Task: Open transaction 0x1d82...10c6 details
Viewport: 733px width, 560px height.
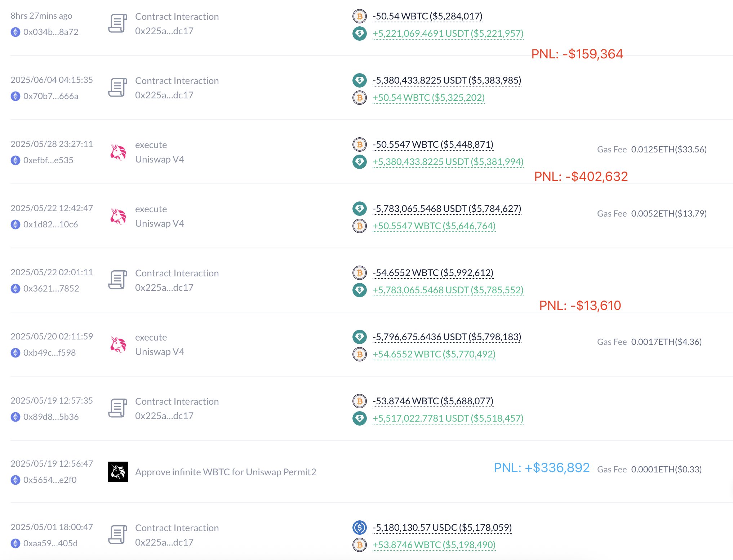Action: click(x=50, y=225)
